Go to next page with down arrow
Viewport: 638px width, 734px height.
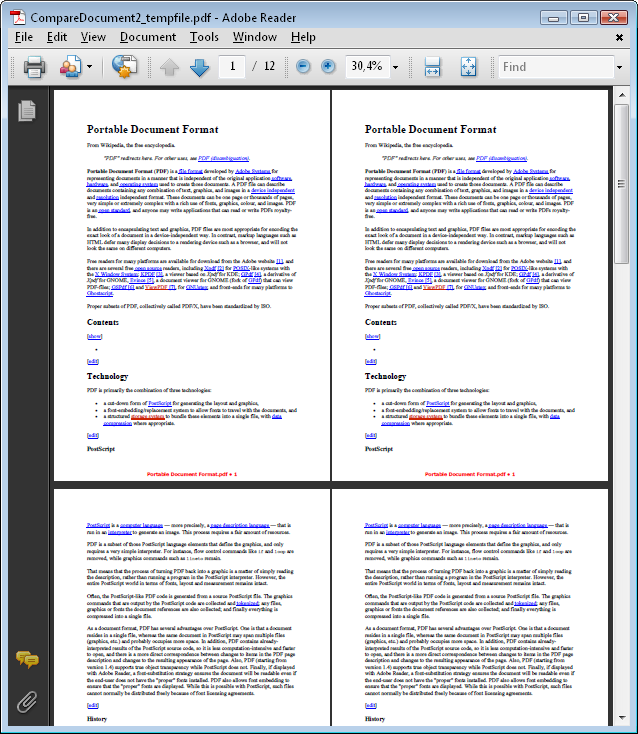199,67
